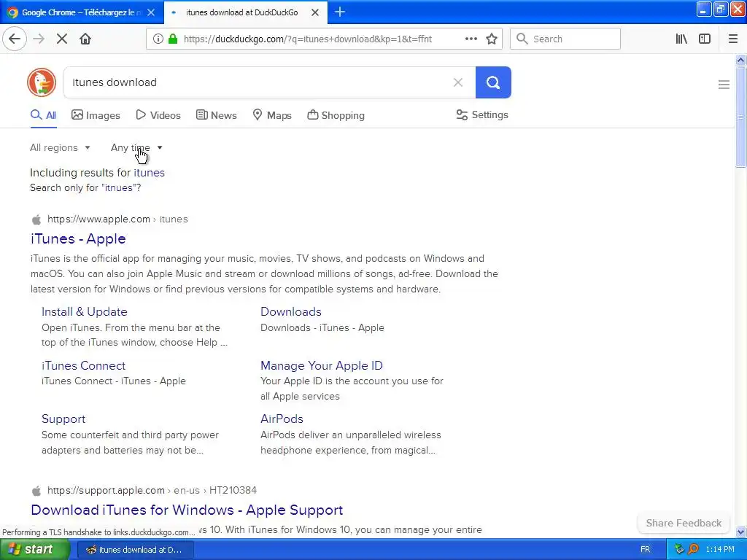Open the Install & Update sublink
This screenshot has width=747, height=560.
85,312
